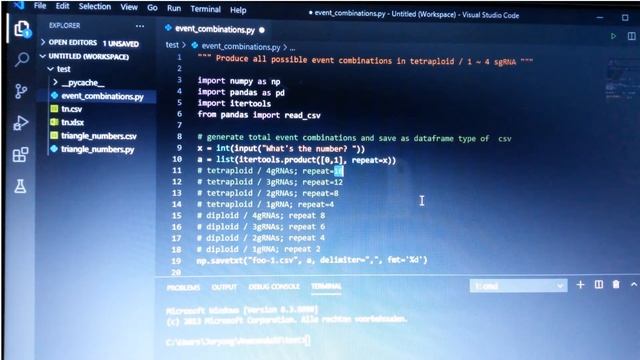Split the editor right
Viewport: 640px width, 360px height.
pos(631,36)
